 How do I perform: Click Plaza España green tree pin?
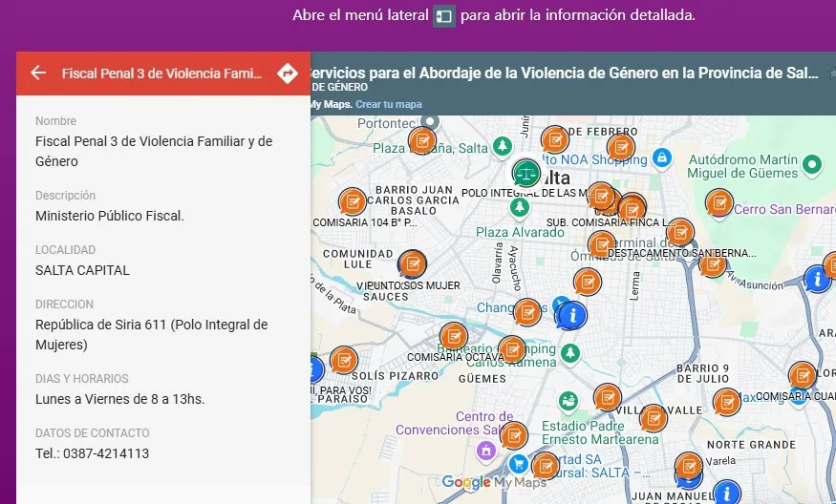click(502, 146)
